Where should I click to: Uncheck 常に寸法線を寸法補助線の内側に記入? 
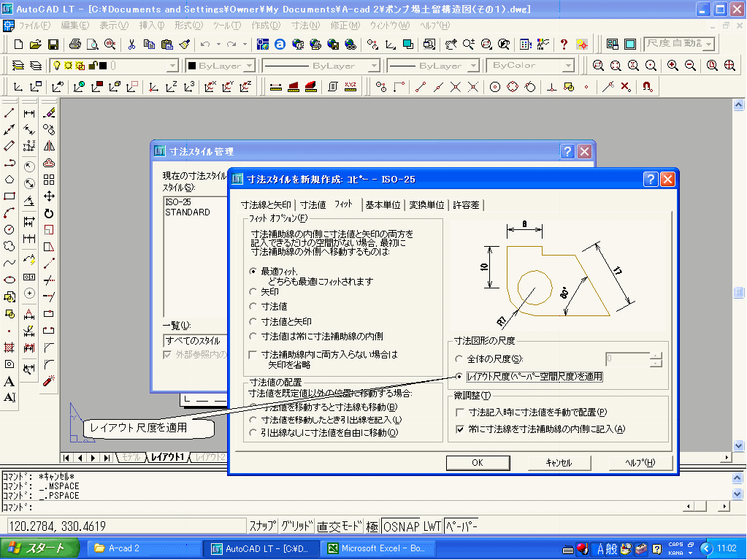tap(460, 429)
